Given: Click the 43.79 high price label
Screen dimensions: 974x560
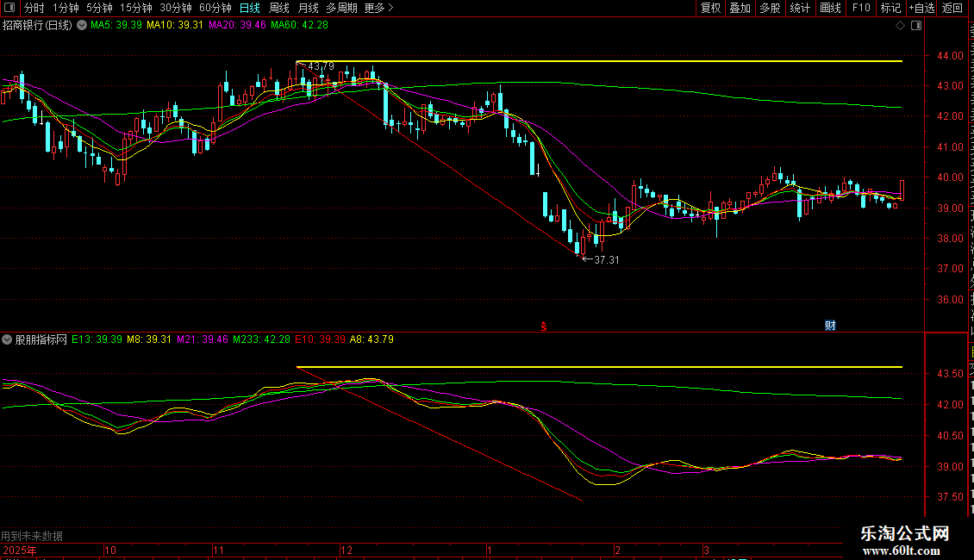Looking at the screenshot, I should pyautogui.click(x=321, y=66).
